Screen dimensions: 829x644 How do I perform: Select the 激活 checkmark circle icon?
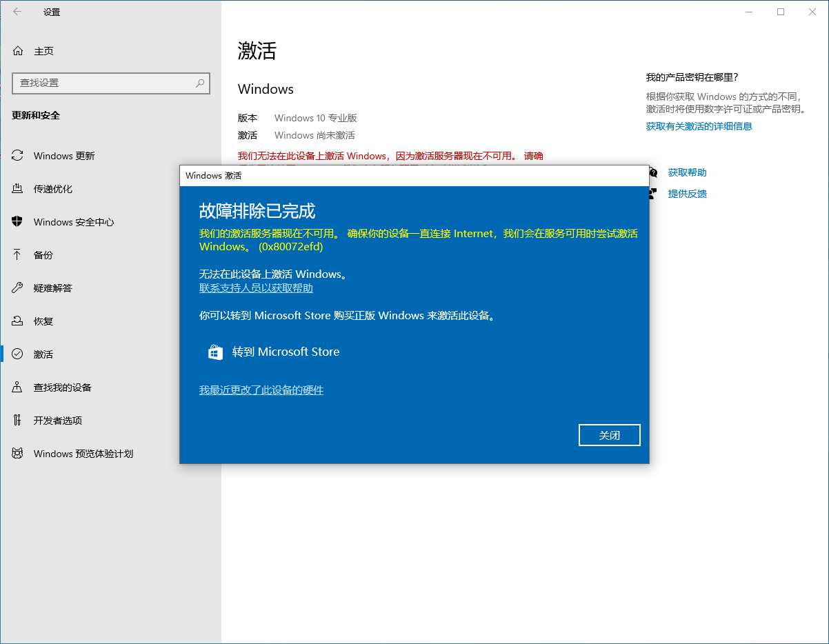18,354
